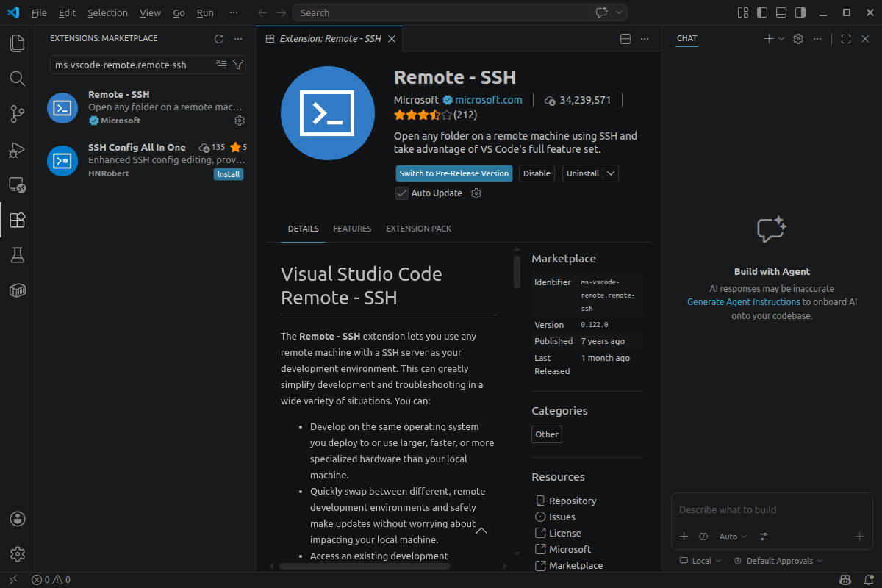This screenshot has width=882, height=588.
Task: Open the Customize Layout icon
Action: tap(743, 12)
